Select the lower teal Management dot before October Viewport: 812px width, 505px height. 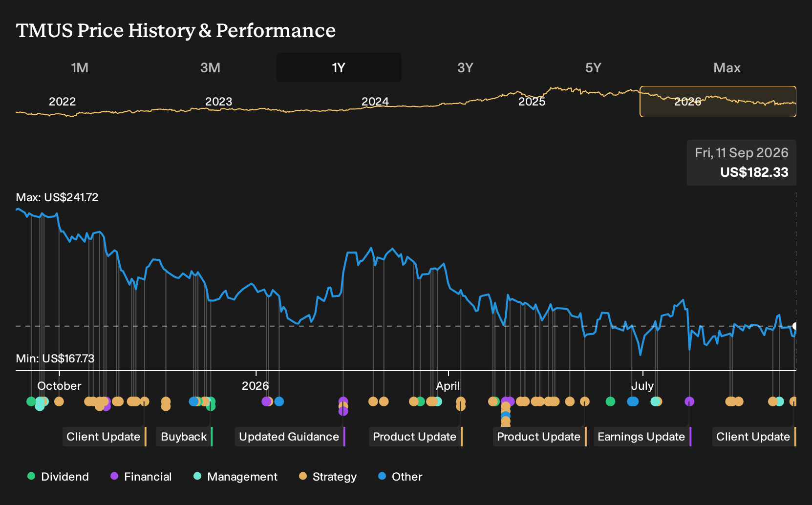coord(40,406)
